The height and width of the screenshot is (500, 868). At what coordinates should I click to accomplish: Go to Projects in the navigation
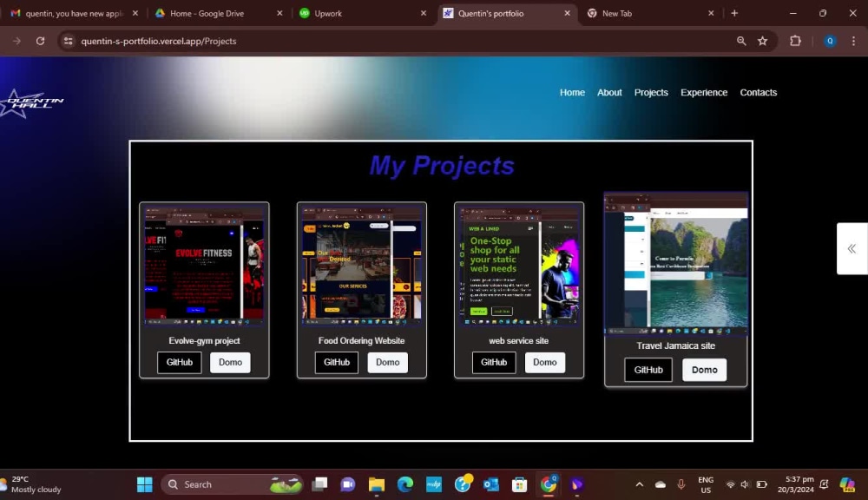tap(651, 93)
